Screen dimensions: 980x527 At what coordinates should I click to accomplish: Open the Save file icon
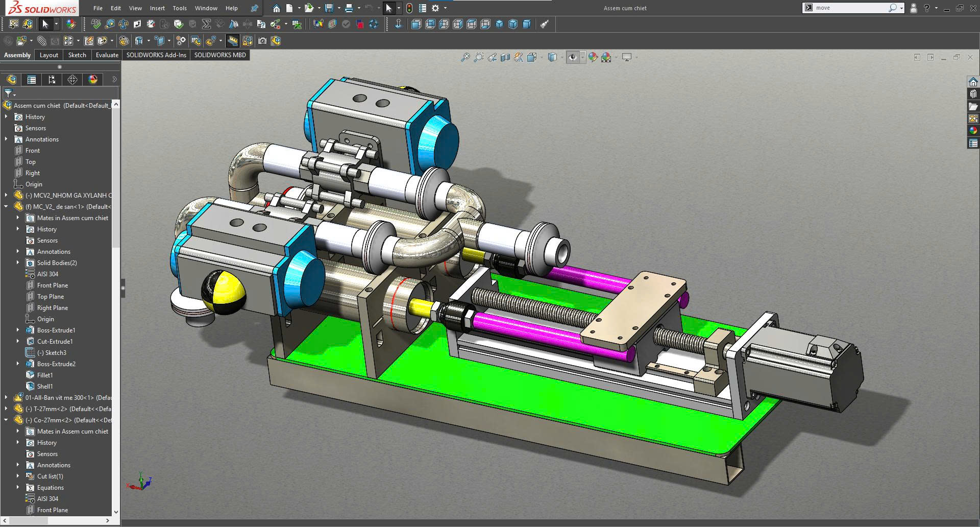point(329,8)
